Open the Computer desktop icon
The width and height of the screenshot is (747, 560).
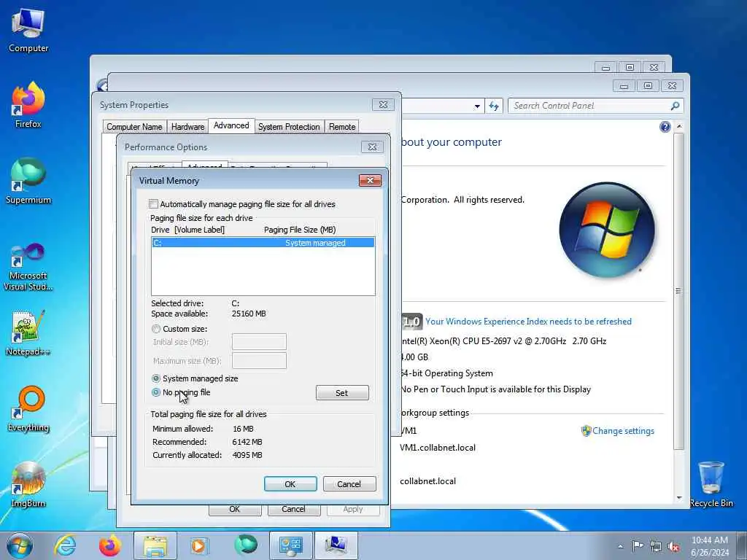coord(28,31)
